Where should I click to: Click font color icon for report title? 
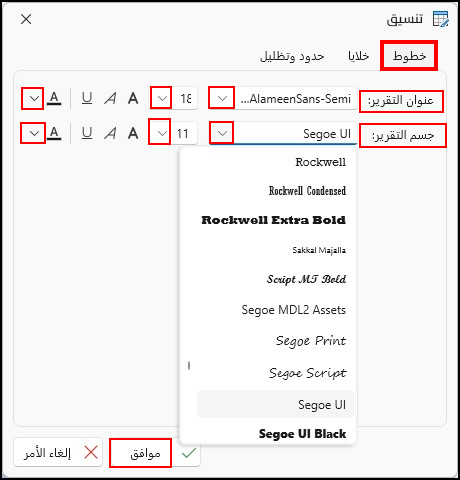54,98
